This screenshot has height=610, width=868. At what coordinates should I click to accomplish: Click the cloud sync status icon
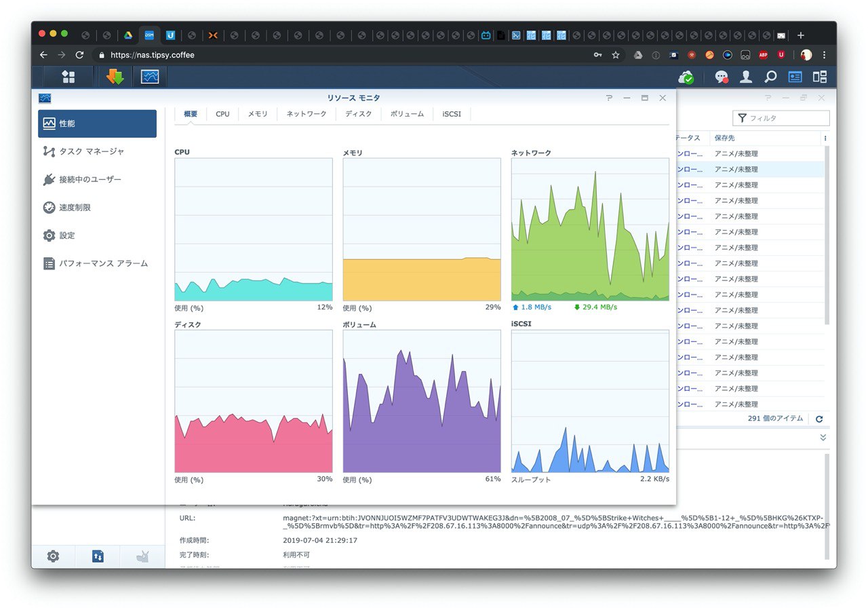(x=687, y=77)
